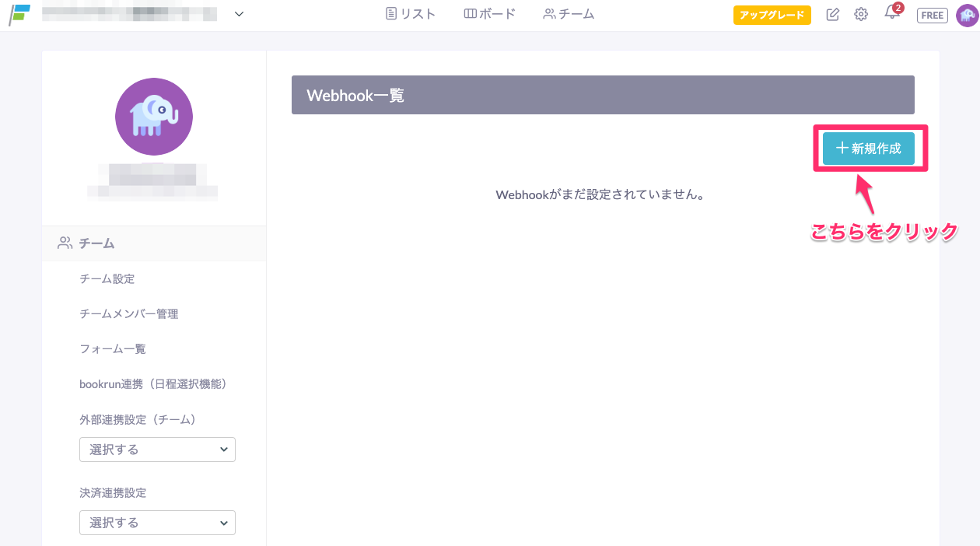
Task: Click the チーム section header in sidebar
Action: pos(96,243)
